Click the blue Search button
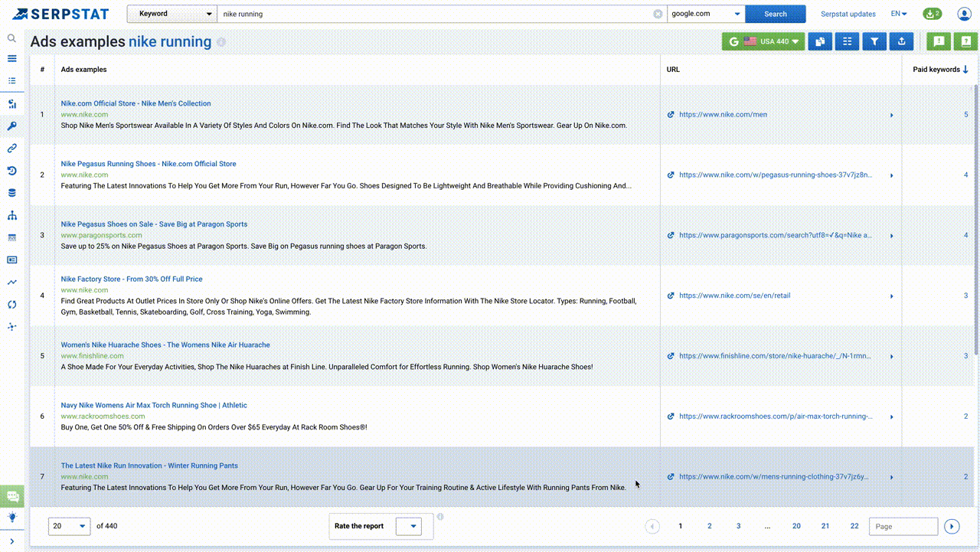 (x=775, y=14)
